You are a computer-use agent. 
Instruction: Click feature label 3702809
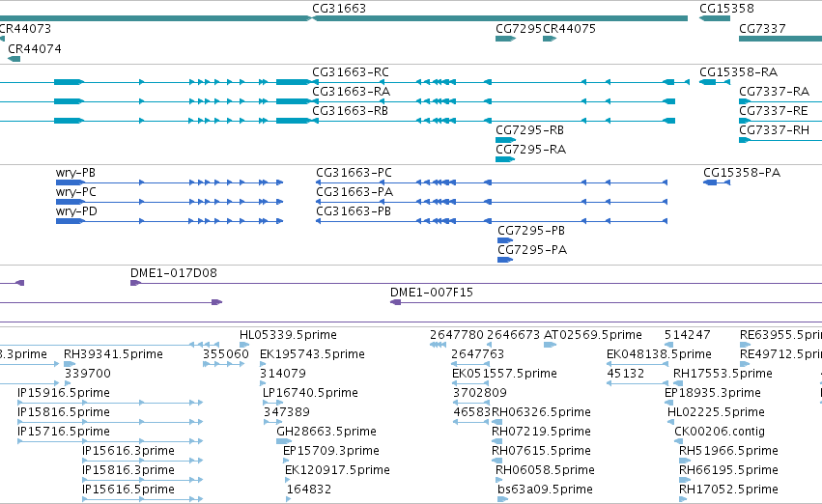pyautogui.click(x=480, y=393)
